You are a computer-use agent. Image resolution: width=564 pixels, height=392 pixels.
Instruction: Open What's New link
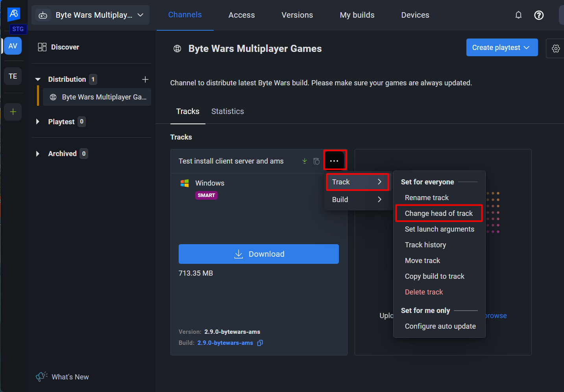pos(70,377)
